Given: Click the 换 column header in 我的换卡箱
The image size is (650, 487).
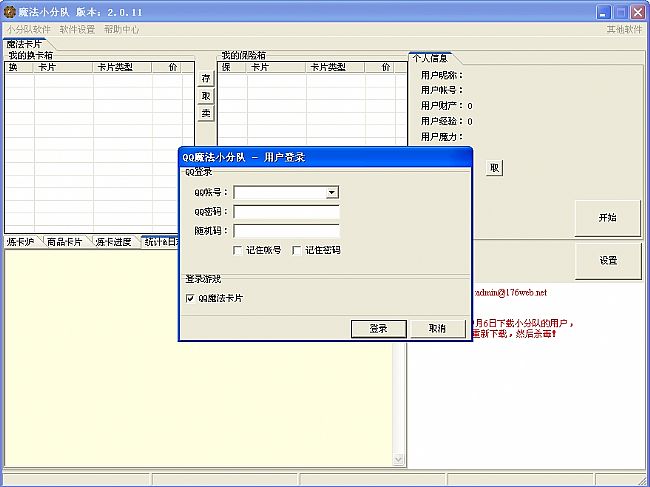Looking at the screenshot, I should pyautogui.click(x=19, y=67).
